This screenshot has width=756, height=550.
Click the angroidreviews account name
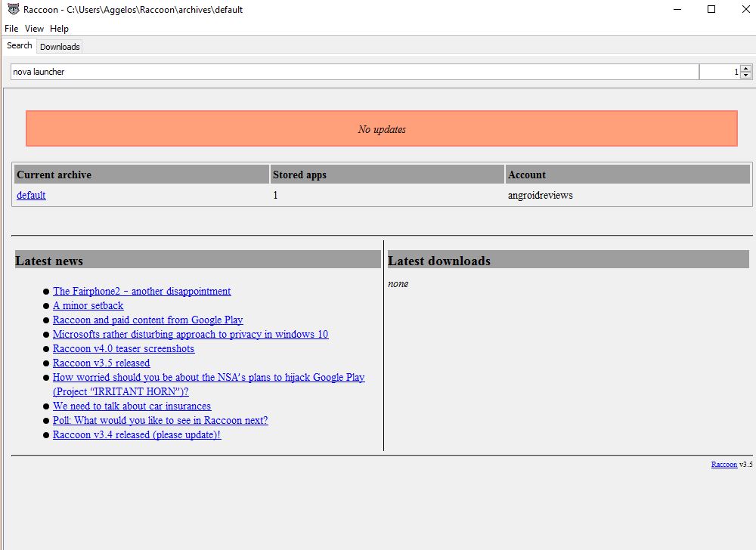[540, 195]
